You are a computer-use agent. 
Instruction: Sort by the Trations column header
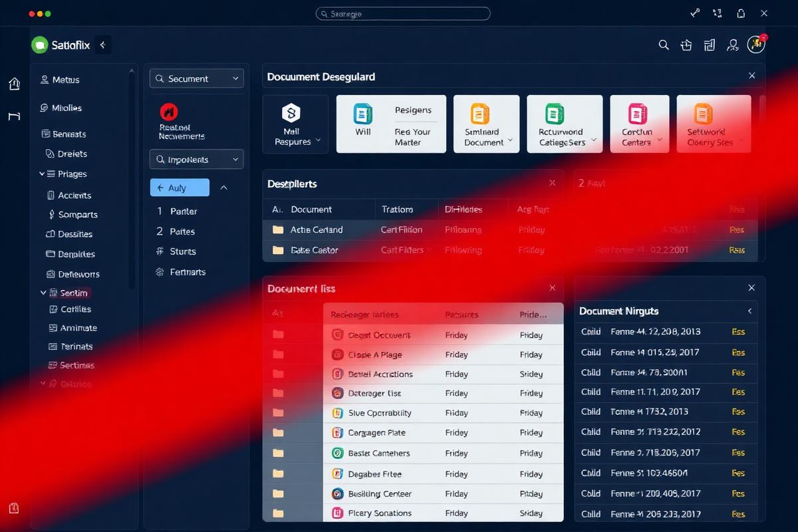point(398,209)
